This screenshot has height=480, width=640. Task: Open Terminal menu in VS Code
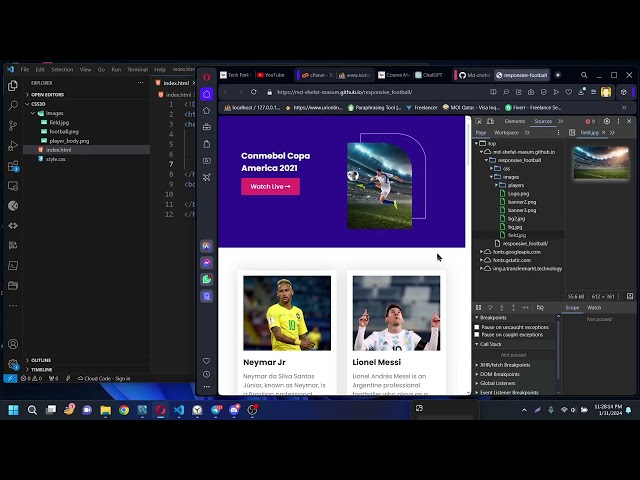click(137, 69)
